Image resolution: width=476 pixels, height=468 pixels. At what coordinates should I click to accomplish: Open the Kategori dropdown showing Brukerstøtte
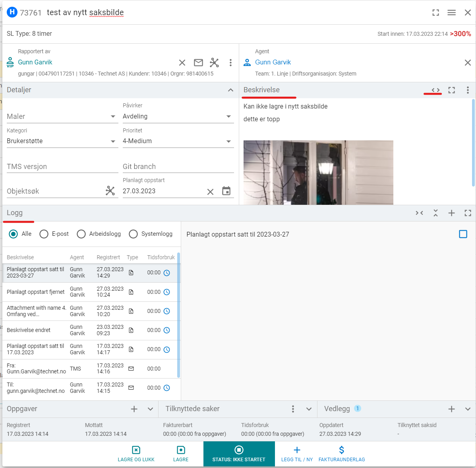click(x=113, y=141)
